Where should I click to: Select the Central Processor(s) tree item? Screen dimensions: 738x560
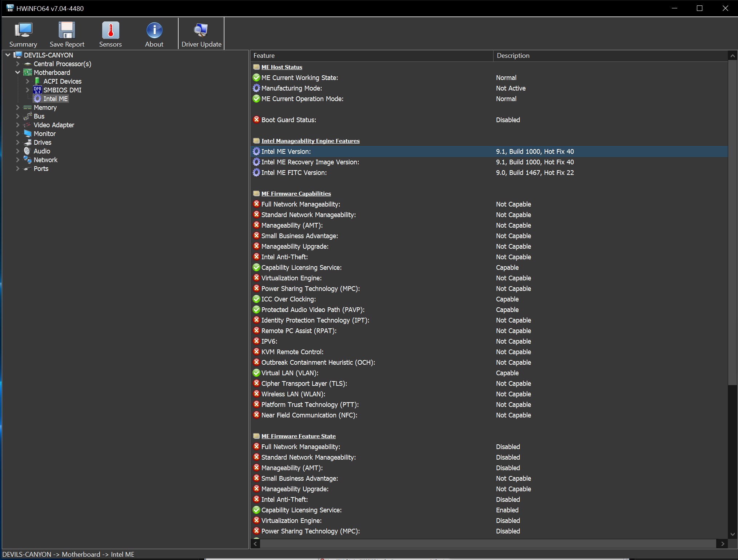[62, 64]
